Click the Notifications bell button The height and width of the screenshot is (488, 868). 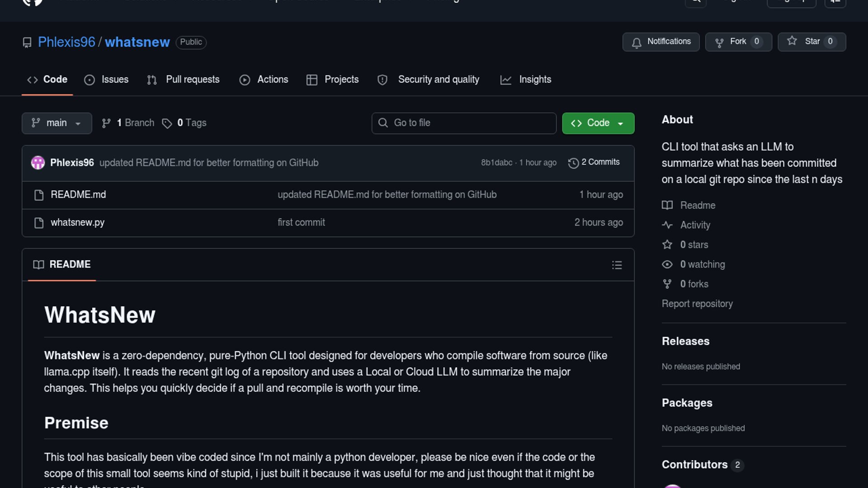click(x=660, y=42)
